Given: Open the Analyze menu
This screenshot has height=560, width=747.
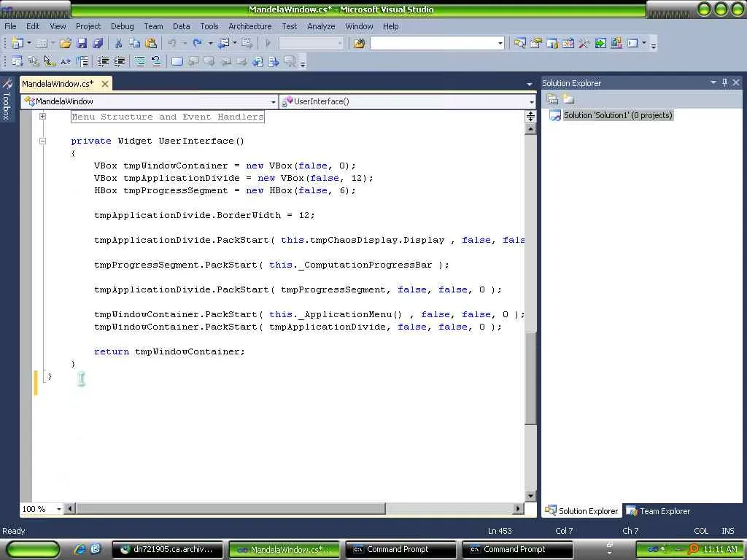Looking at the screenshot, I should [x=321, y=26].
